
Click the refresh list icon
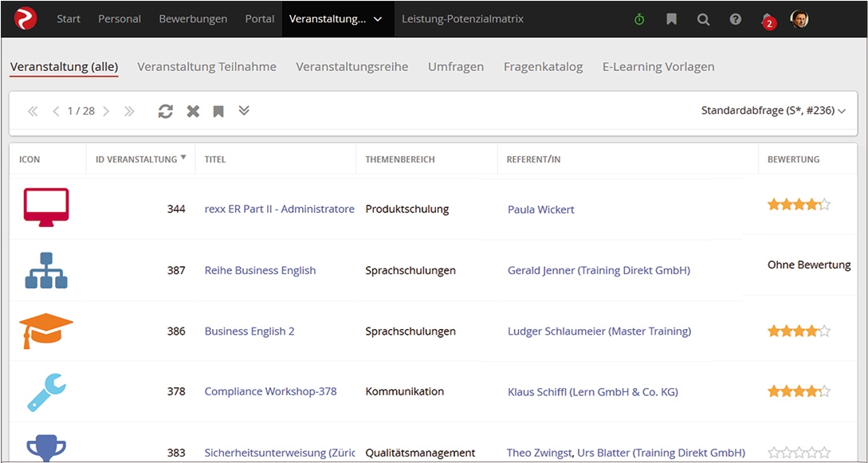(165, 112)
